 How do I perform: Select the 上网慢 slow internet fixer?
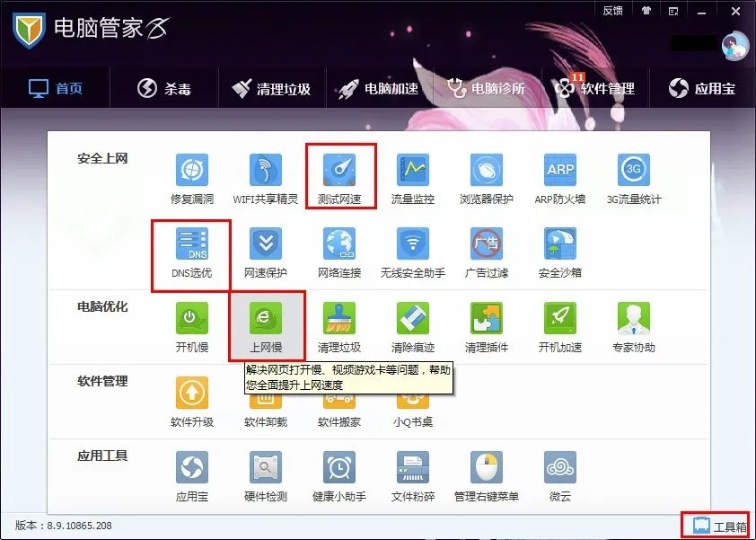click(265, 323)
